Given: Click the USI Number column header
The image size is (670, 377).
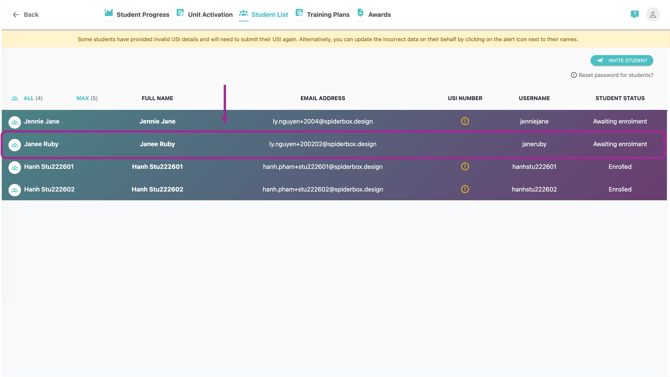Looking at the screenshot, I should pyautogui.click(x=465, y=98).
